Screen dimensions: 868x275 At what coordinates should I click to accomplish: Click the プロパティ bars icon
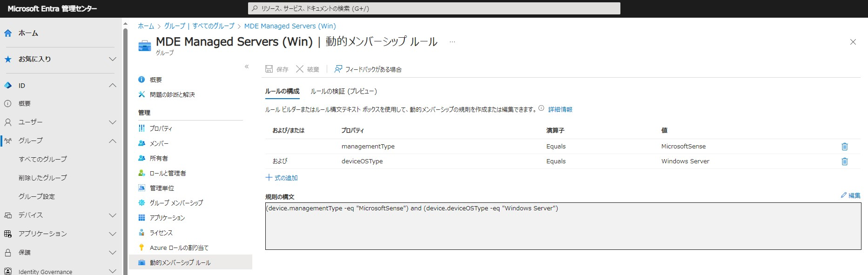141,128
